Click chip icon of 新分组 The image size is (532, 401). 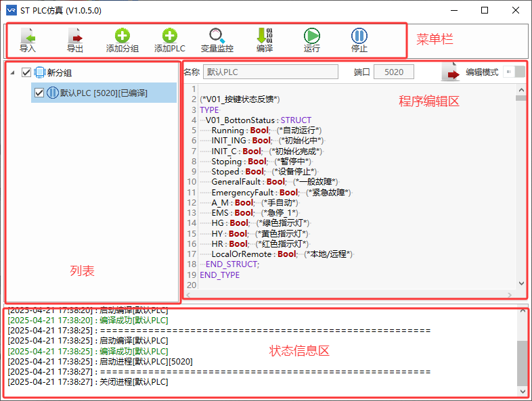pyautogui.click(x=40, y=72)
